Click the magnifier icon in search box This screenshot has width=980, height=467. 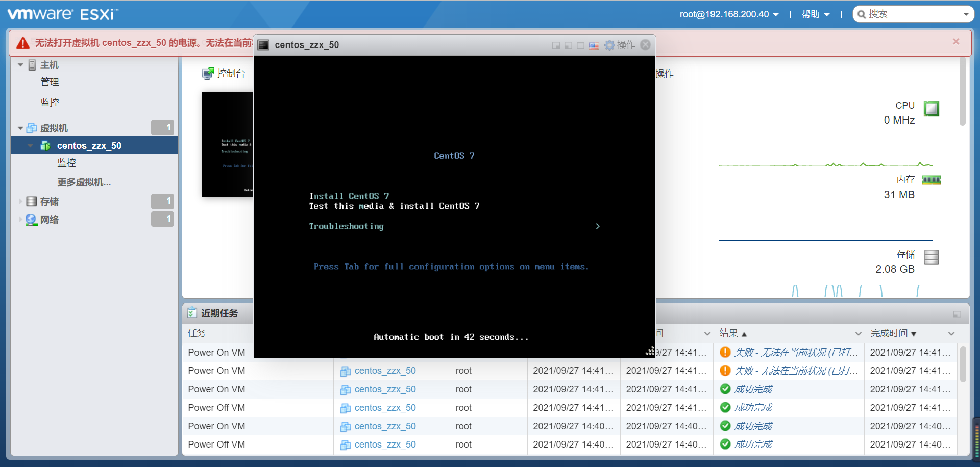click(x=862, y=14)
